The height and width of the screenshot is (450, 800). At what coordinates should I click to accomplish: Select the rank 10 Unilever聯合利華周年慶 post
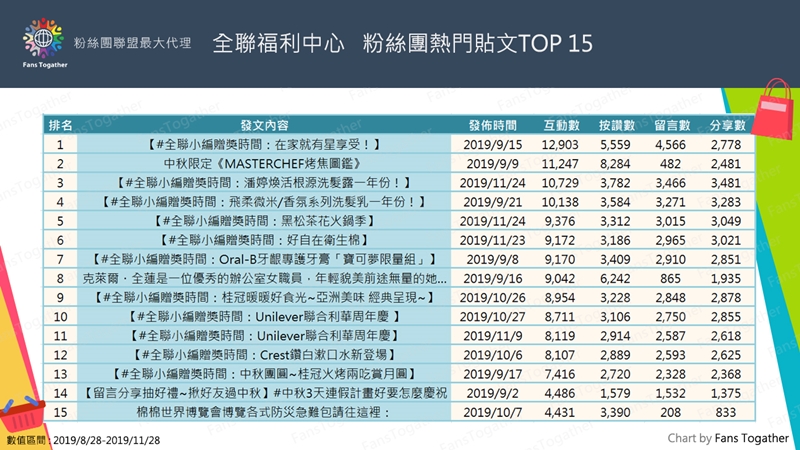(264, 317)
